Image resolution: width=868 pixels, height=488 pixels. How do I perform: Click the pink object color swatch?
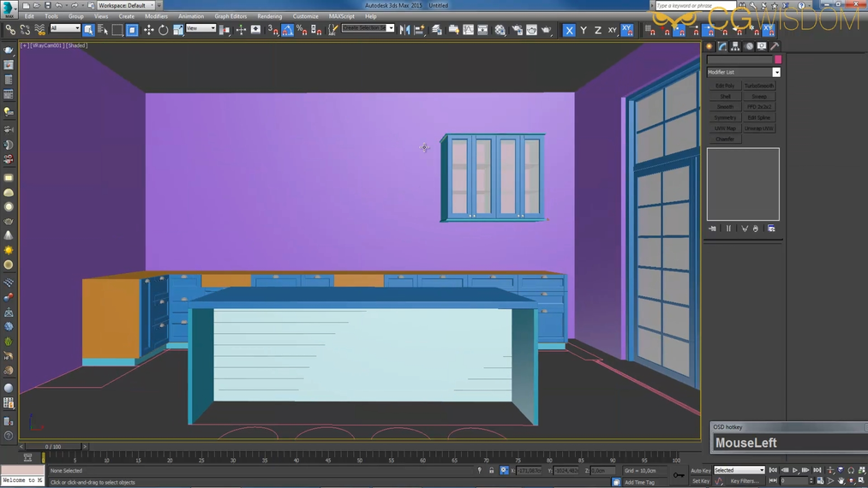tap(777, 60)
